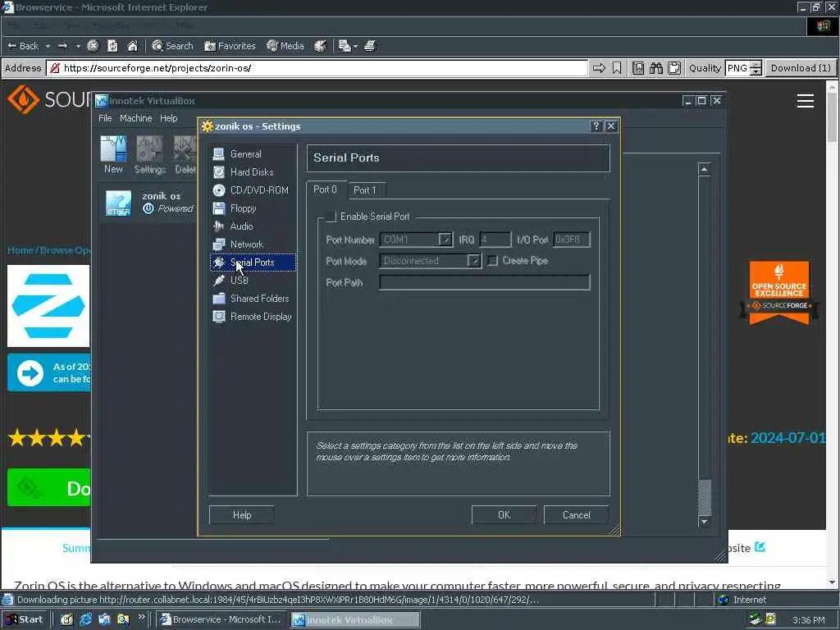Open the Network settings category
This screenshot has width=840, height=630.
[x=246, y=244]
